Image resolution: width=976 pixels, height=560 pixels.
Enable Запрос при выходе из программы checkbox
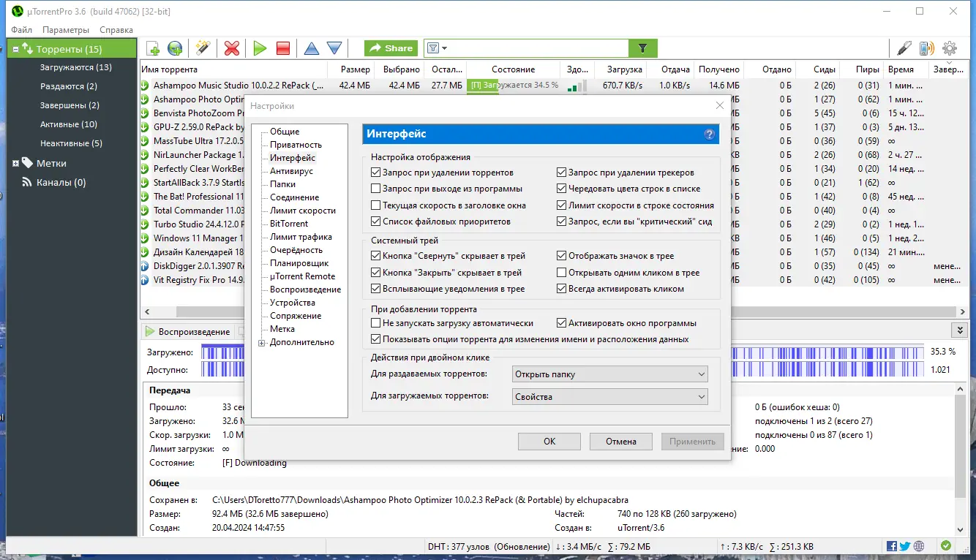(376, 189)
